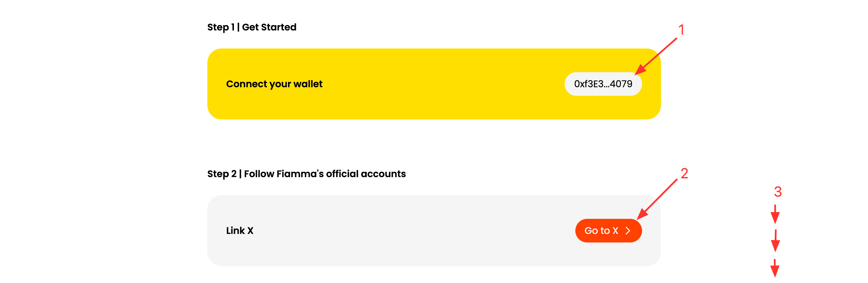The height and width of the screenshot is (283, 868).
Task: Click the middle downward red arrow below 3
Action: pyautogui.click(x=775, y=241)
